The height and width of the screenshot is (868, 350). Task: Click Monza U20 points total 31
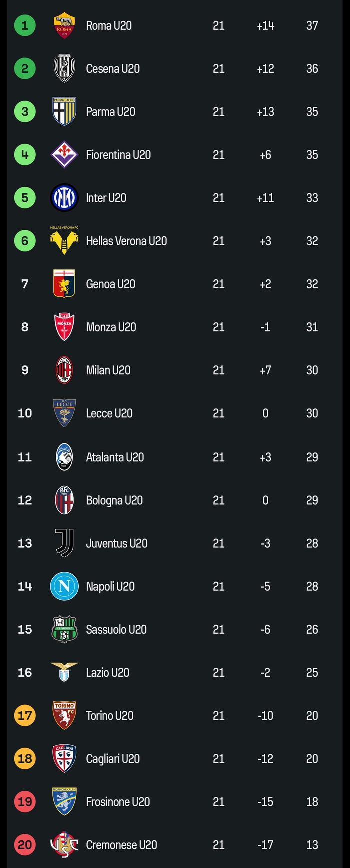point(312,327)
